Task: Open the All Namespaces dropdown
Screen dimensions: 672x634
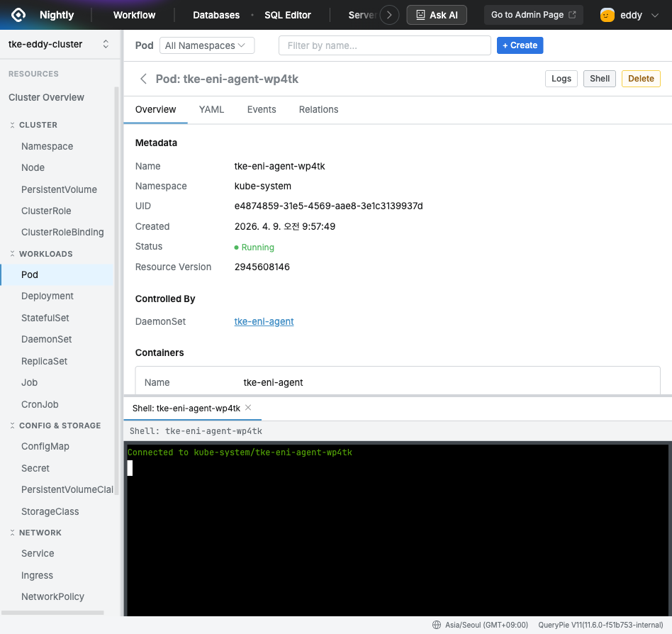Action: [207, 45]
